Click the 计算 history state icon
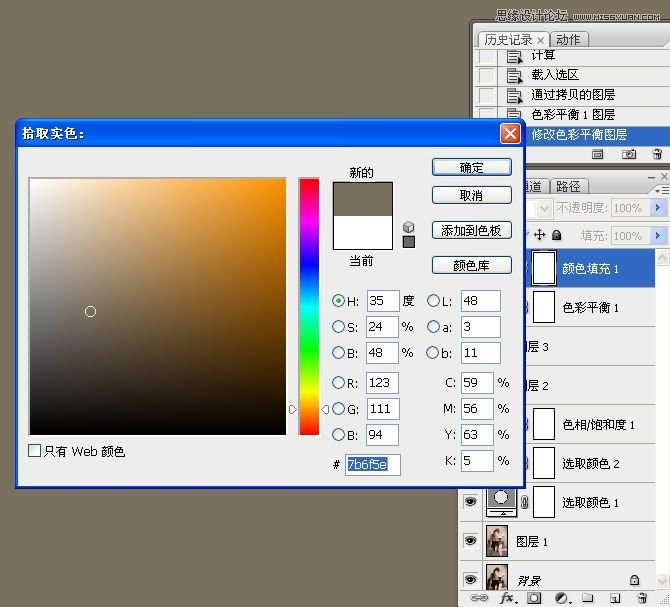The height and width of the screenshot is (607, 670). (x=514, y=56)
